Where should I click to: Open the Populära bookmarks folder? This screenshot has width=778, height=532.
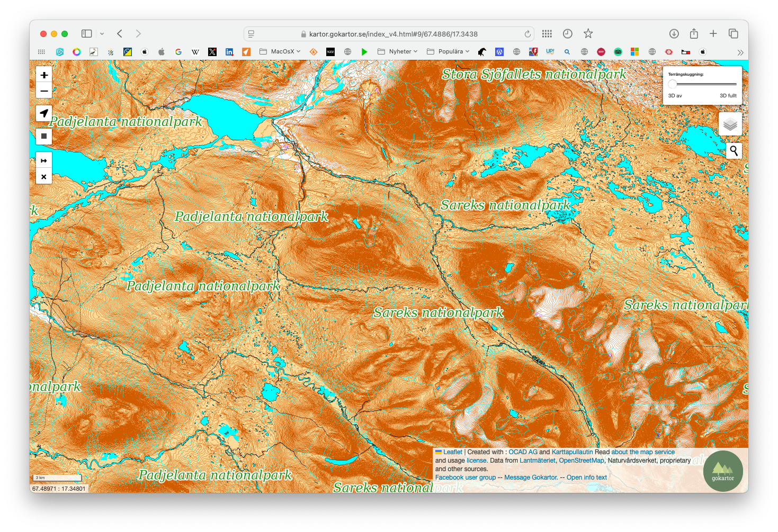(448, 52)
